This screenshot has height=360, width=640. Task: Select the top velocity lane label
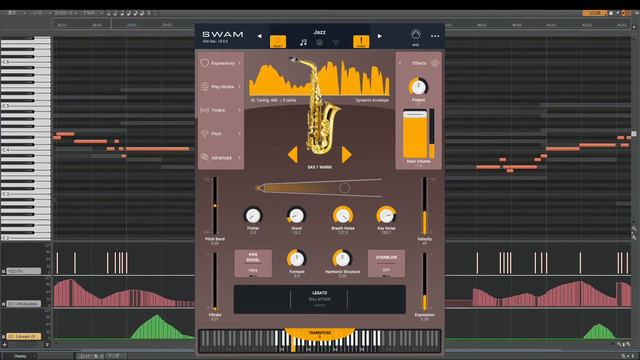24,271
